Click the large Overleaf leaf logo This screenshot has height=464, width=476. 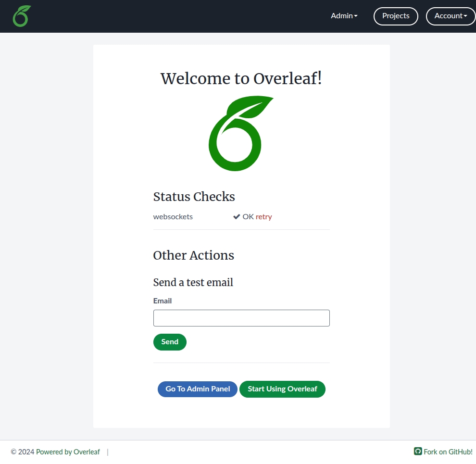coord(241,133)
